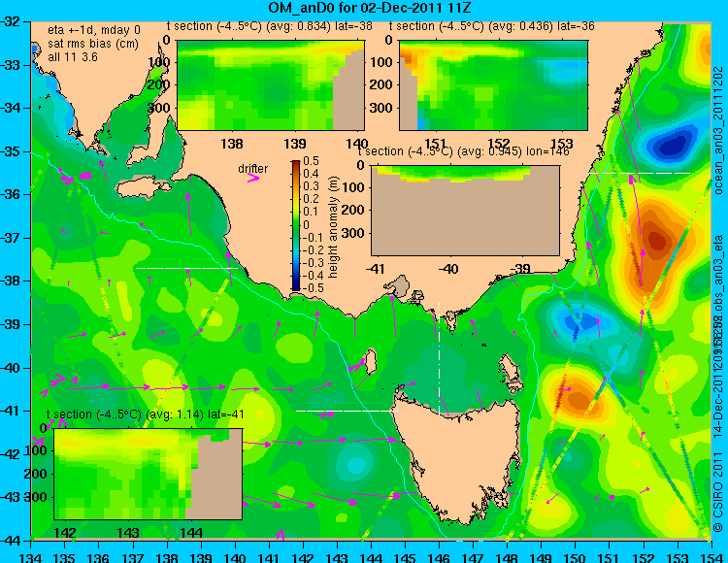This screenshot has width=728, height=563.
Task: Click the 't section (avg: 0.945) lon=146' caption
Action: pos(463,151)
